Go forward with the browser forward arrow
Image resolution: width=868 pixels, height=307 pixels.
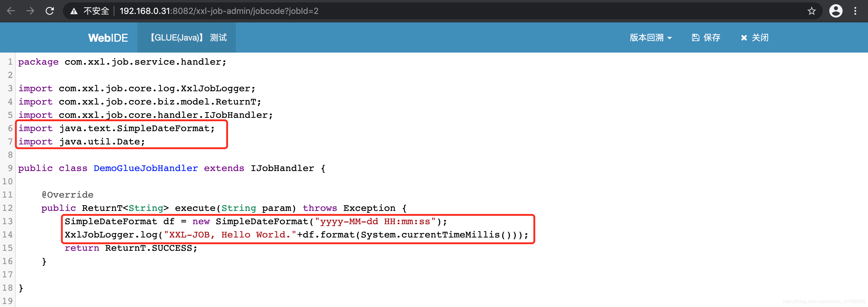[30, 11]
